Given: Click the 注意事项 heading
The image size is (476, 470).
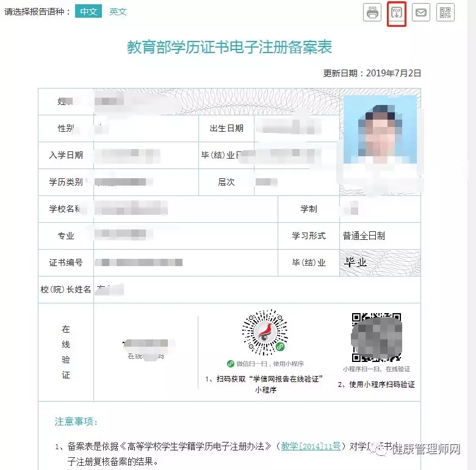Looking at the screenshot, I should 76,421.
